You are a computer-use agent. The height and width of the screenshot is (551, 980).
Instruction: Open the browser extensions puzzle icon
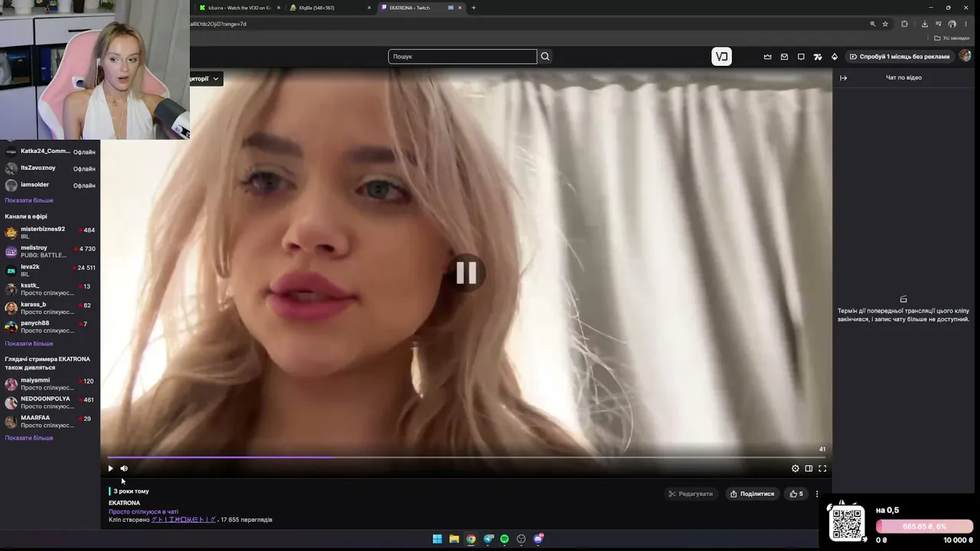click(x=904, y=24)
